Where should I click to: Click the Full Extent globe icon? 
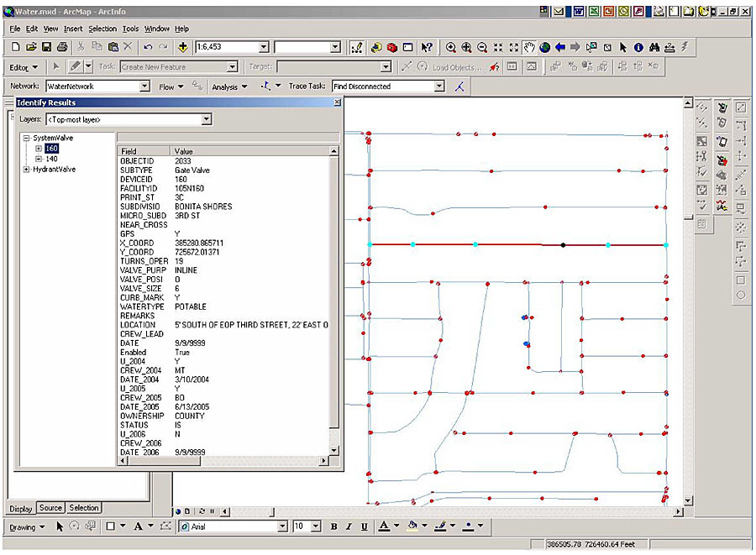545,47
